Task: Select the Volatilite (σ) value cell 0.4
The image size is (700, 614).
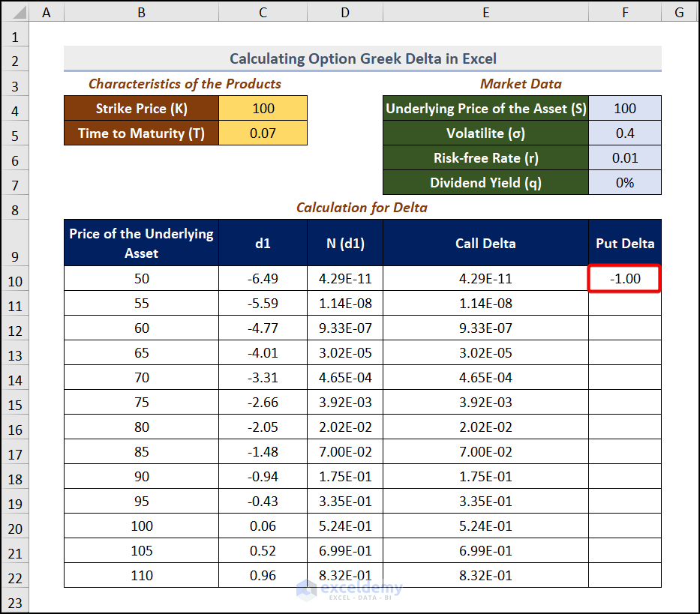Action: [x=625, y=133]
